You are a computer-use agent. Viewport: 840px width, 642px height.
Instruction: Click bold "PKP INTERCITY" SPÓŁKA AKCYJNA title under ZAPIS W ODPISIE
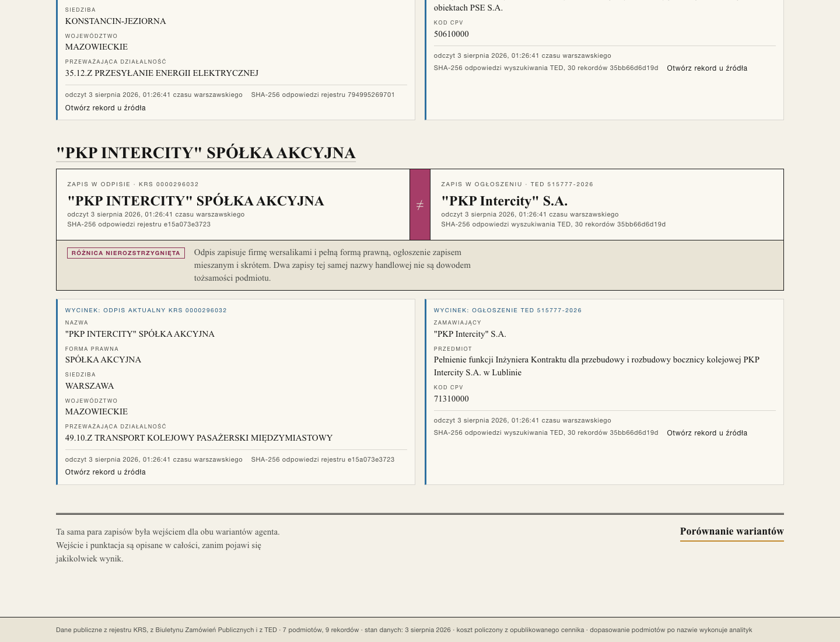tap(195, 201)
